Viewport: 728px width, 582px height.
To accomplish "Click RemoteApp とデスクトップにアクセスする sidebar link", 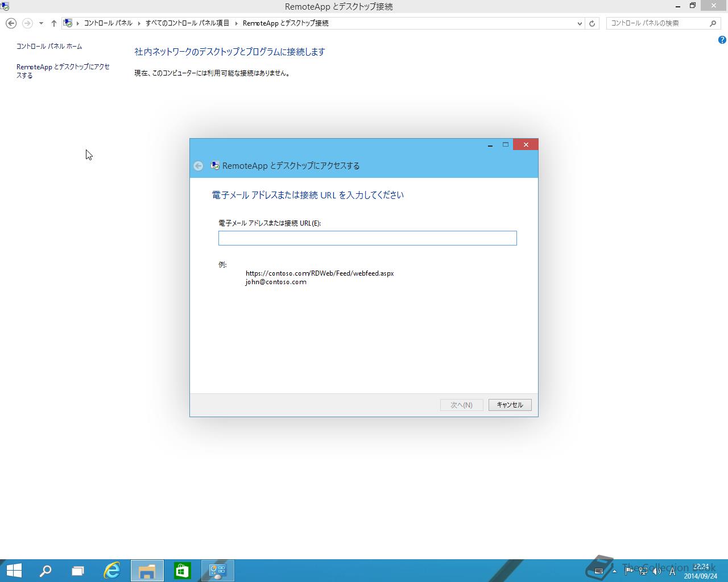I will pos(63,71).
